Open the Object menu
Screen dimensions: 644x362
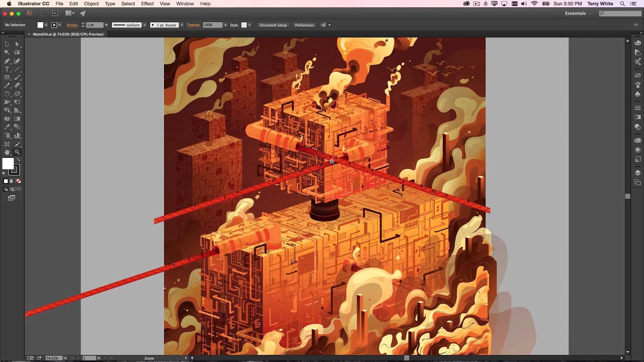coord(91,4)
